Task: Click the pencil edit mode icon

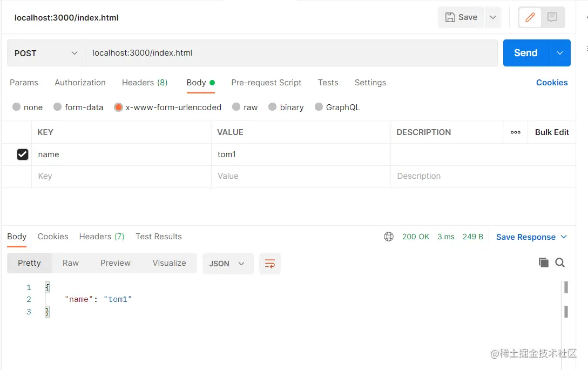Action: point(530,17)
